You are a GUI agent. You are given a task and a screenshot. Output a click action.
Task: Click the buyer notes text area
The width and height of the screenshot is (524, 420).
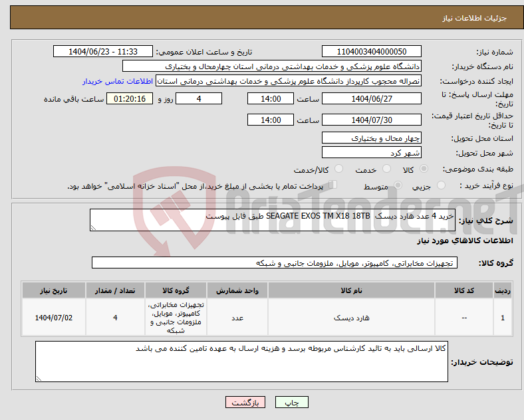pyautogui.click(x=241, y=362)
